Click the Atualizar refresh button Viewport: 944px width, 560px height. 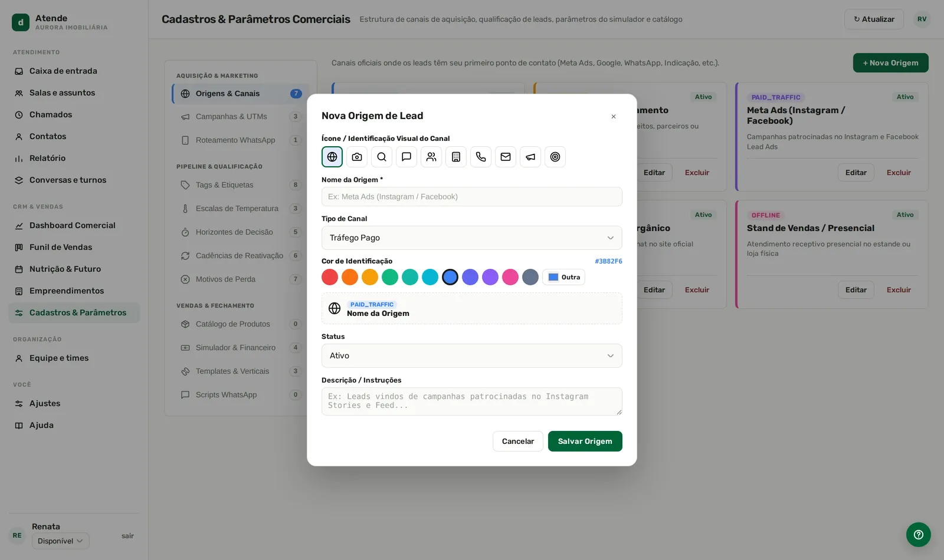[874, 19]
